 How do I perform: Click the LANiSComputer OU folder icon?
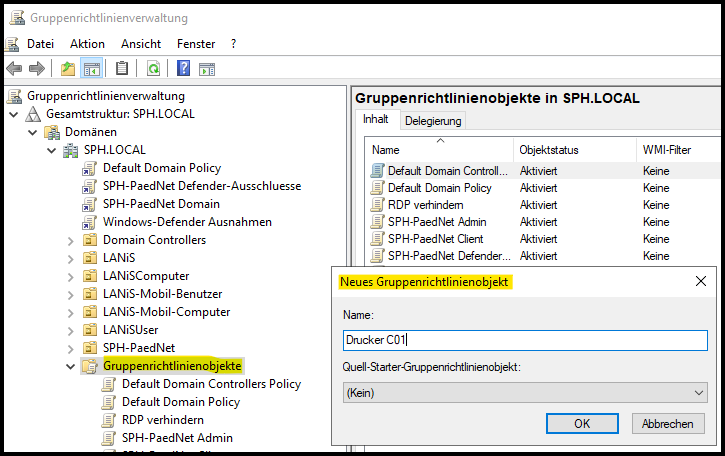(90, 276)
